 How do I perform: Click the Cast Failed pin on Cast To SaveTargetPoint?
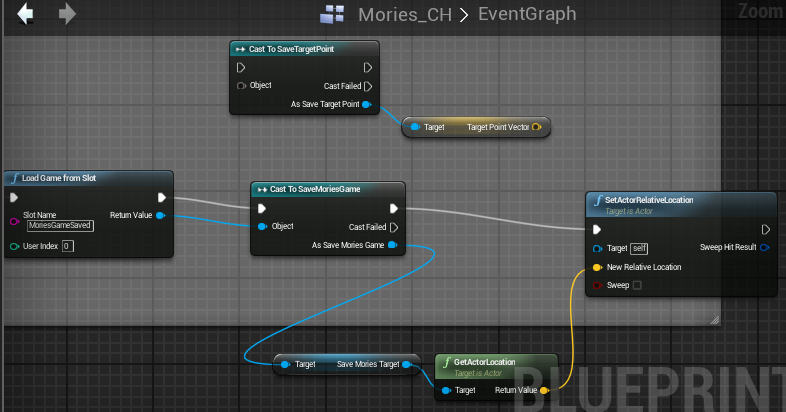click(x=368, y=86)
